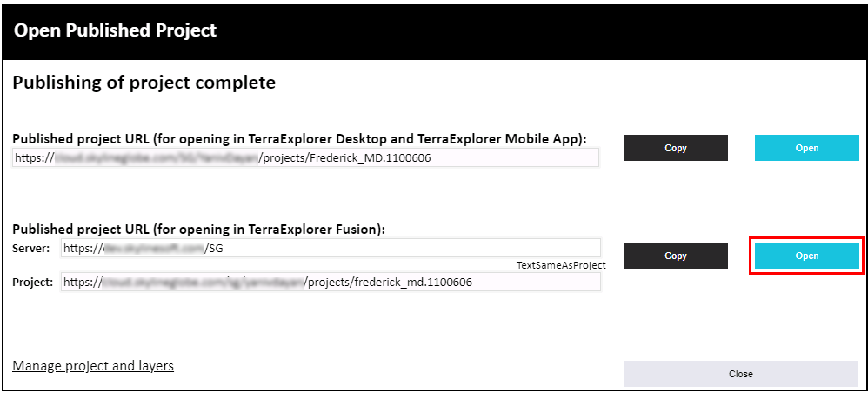Click the TerraExplorer Fusion URL heading text
The width and height of the screenshot is (868, 393).
tap(199, 230)
